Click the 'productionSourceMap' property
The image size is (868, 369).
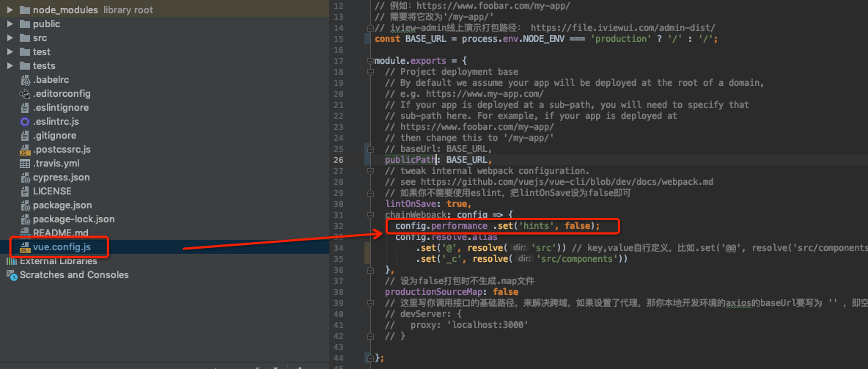[433, 291]
